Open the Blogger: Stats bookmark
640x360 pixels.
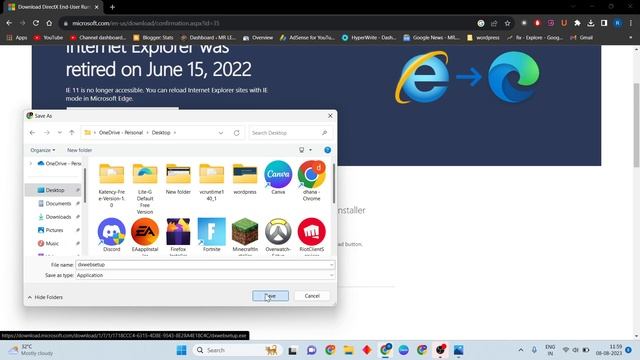153,38
